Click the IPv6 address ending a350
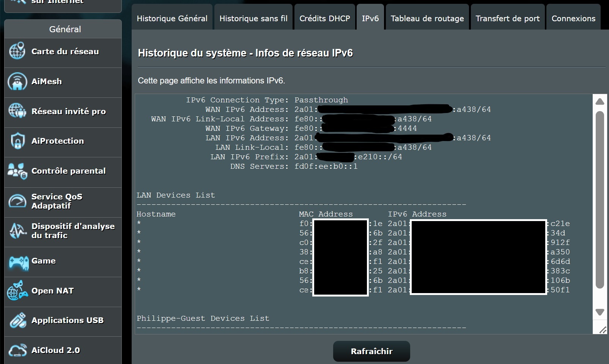 [x=479, y=252]
